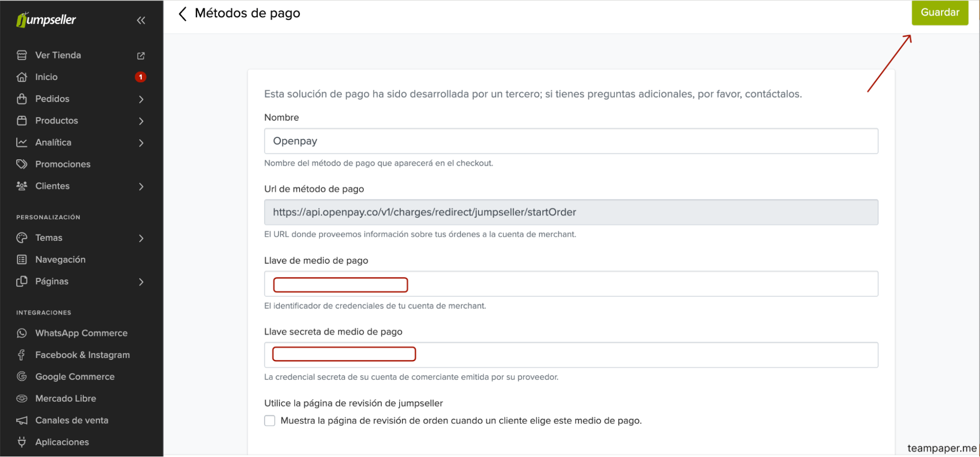The width and height of the screenshot is (980, 457).
Task: Click the Jumpseller logo
Action: click(x=46, y=20)
